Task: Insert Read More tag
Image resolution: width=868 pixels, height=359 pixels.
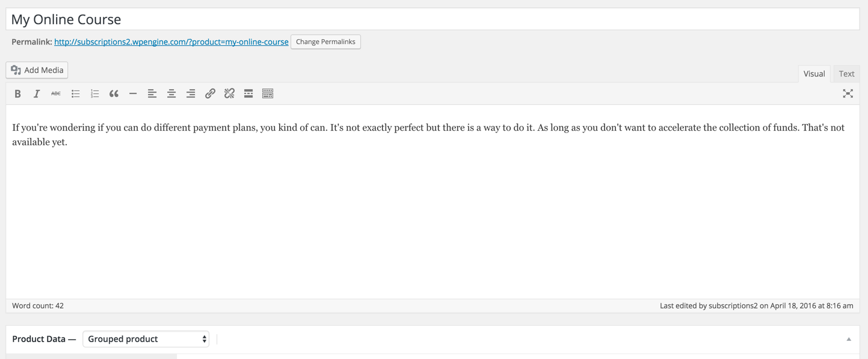Action: pyautogui.click(x=248, y=94)
